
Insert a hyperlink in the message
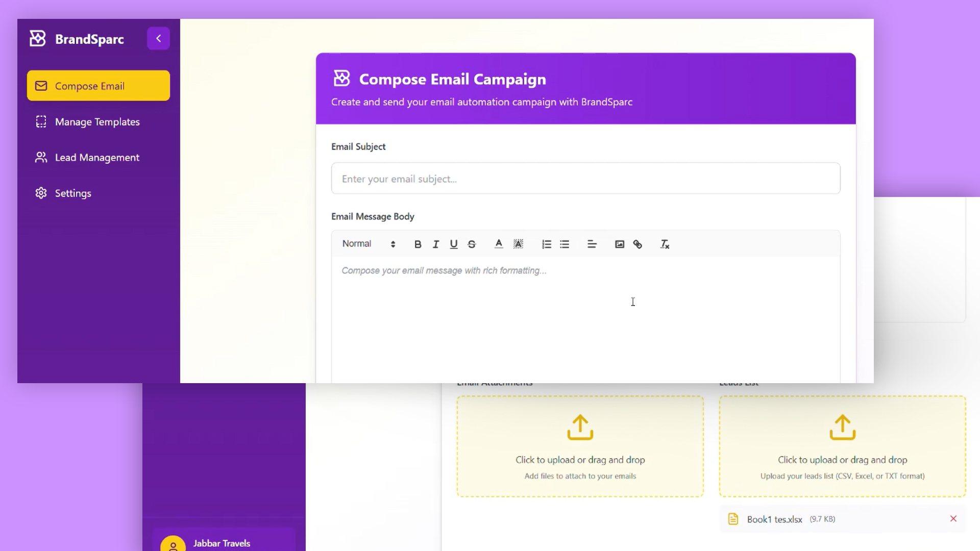(638, 244)
